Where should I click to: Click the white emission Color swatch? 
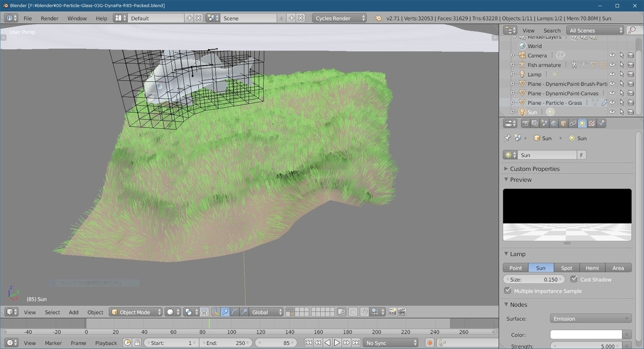coord(586,335)
